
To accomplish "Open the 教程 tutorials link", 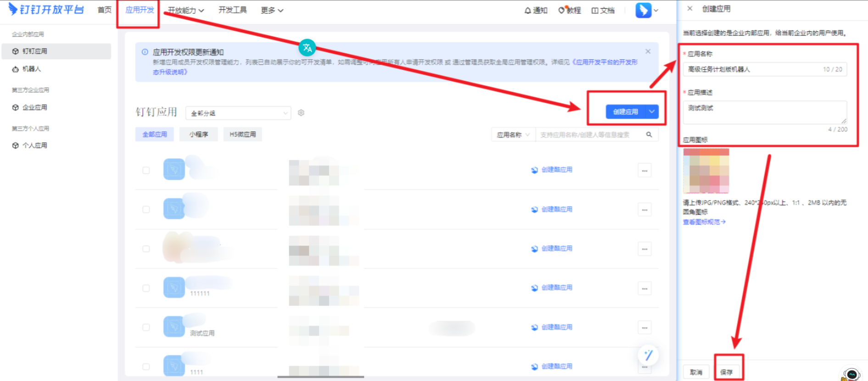I will point(570,10).
